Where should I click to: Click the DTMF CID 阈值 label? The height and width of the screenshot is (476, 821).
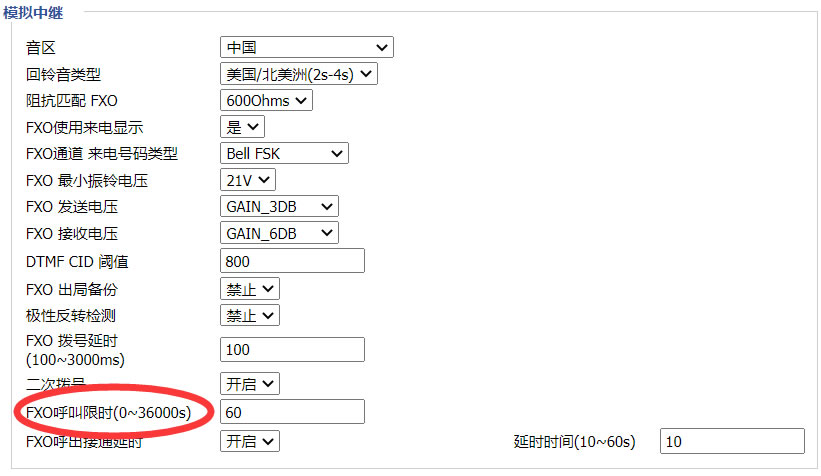click(77, 262)
